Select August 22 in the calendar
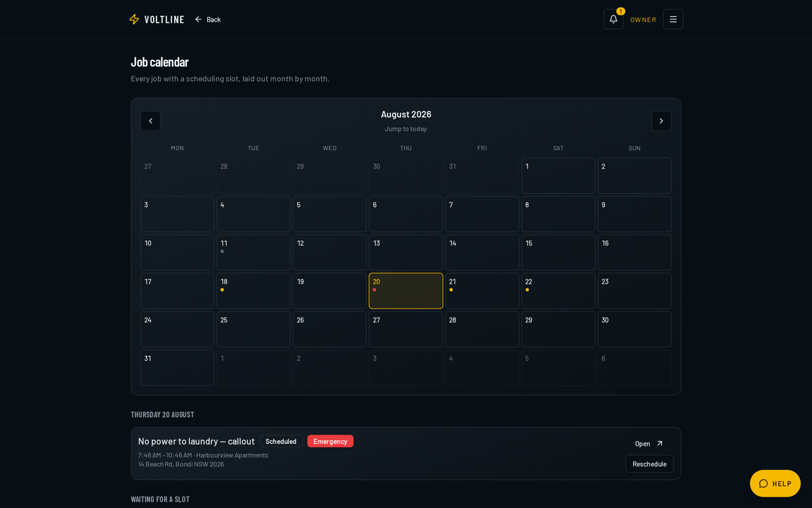This screenshot has width=812, height=508. (x=558, y=291)
